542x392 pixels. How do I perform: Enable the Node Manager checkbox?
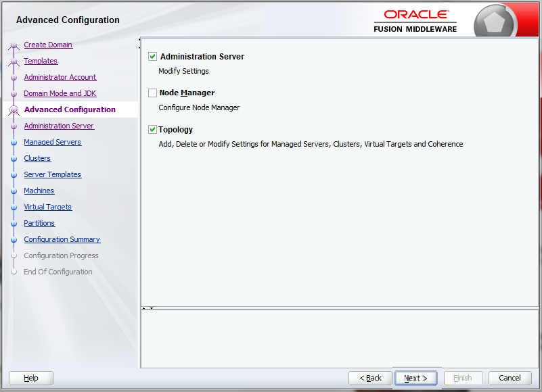pyautogui.click(x=152, y=93)
